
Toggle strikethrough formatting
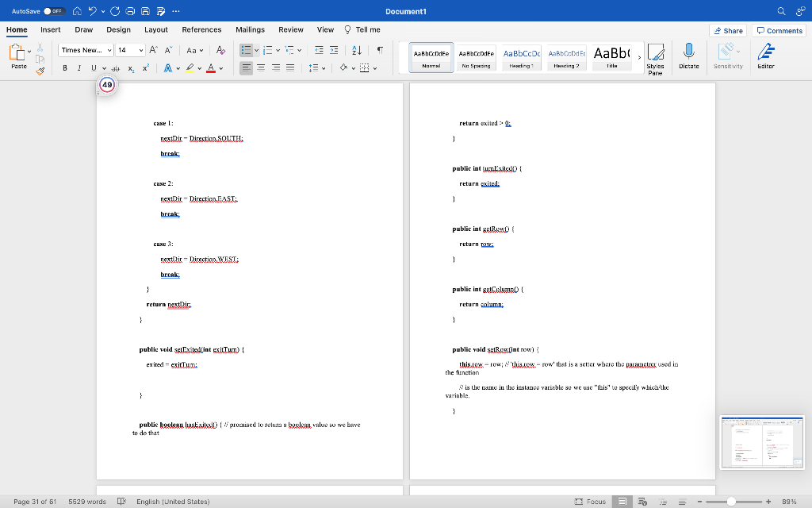(x=116, y=68)
